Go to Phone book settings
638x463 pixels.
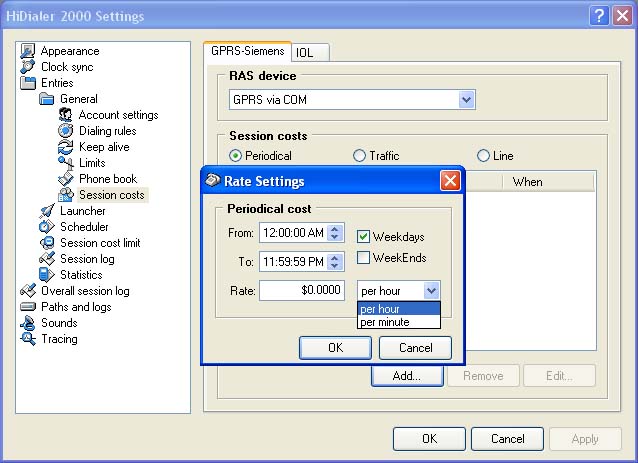click(108, 179)
